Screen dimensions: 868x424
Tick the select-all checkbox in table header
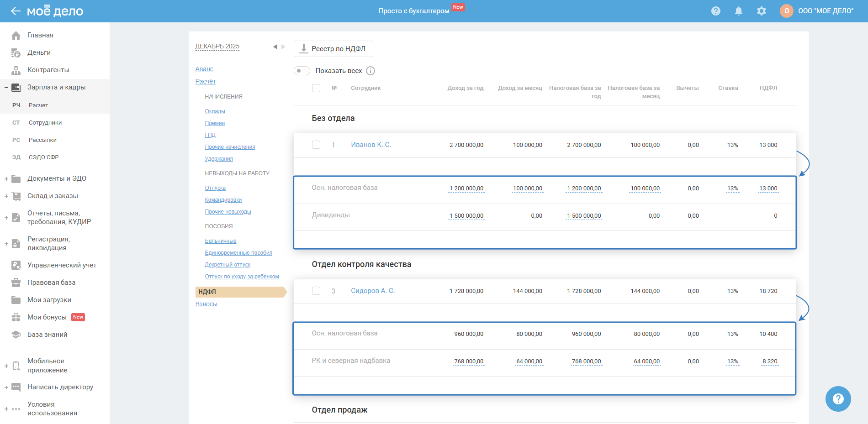tap(316, 88)
